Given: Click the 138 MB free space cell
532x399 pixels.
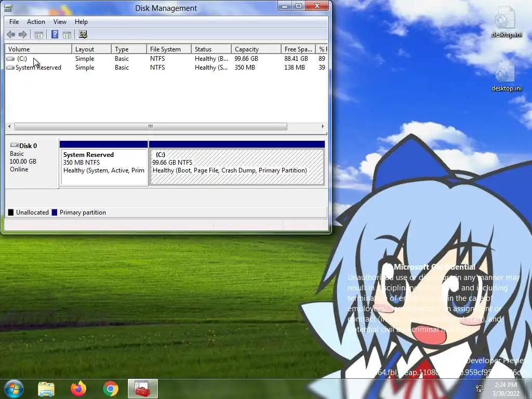Looking at the screenshot, I should tap(295, 68).
